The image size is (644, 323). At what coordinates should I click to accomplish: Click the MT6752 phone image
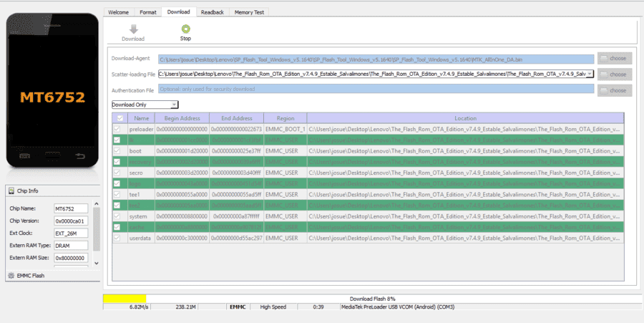click(52, 90)
